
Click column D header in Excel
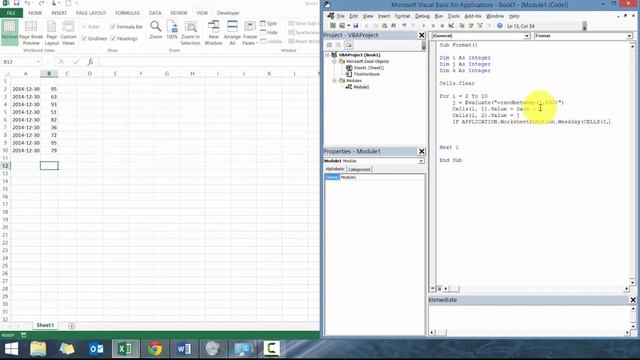(x=89, y=74)
